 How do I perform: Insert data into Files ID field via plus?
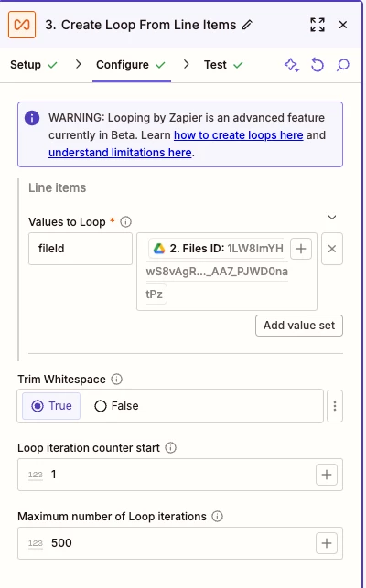coord(301,249)
